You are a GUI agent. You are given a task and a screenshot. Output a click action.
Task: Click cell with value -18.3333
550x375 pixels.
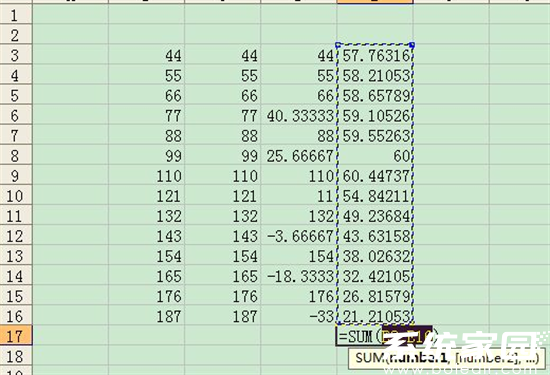coord(299,276)
